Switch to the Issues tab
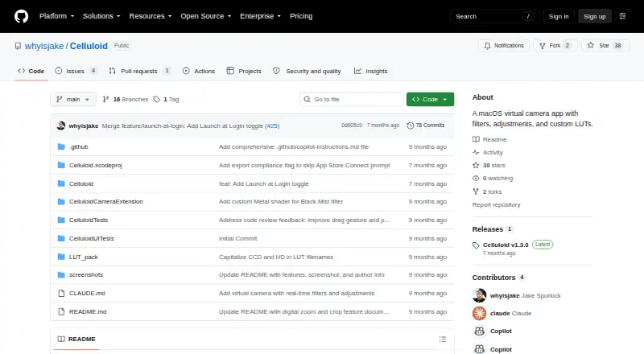The width and height of the screenshot is (644, 354). pyautogui.click(x=76, y=71)
